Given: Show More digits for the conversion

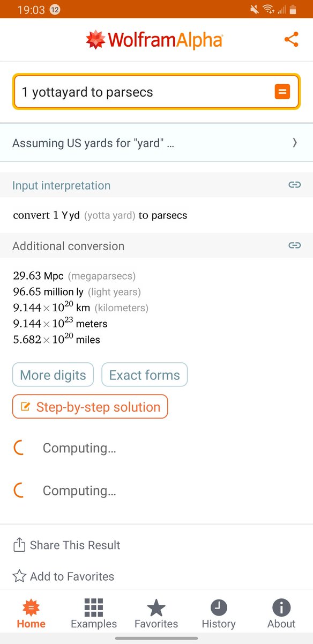Looking at the screenshot, I should pyautogui.click(x=53, y=375).
